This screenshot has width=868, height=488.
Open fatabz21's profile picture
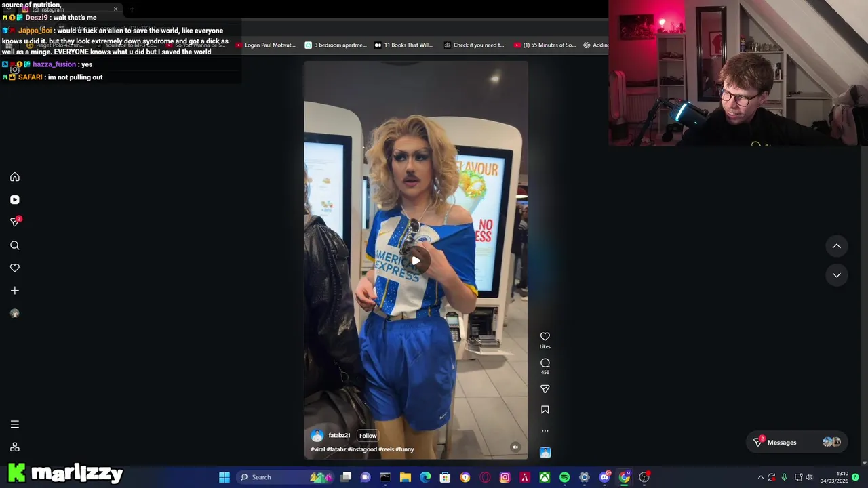(x=317, y=436)
